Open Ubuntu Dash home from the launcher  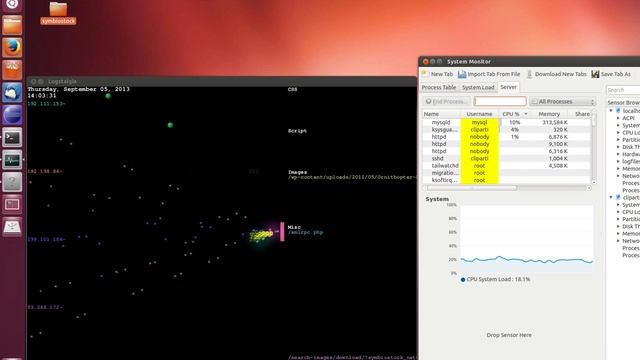(x=12, y=4)
